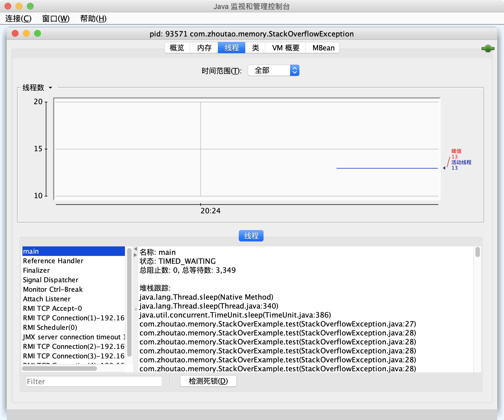Minimize the inner pid 93571 window
The height and width of the screenshot is (420, 504).
click(x=26, y=33)
